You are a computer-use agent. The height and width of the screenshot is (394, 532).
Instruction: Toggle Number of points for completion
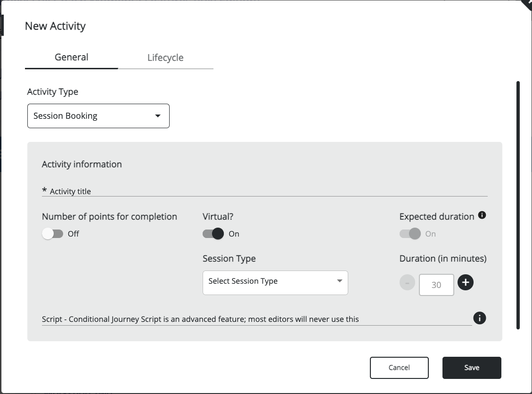click(53, 234)
